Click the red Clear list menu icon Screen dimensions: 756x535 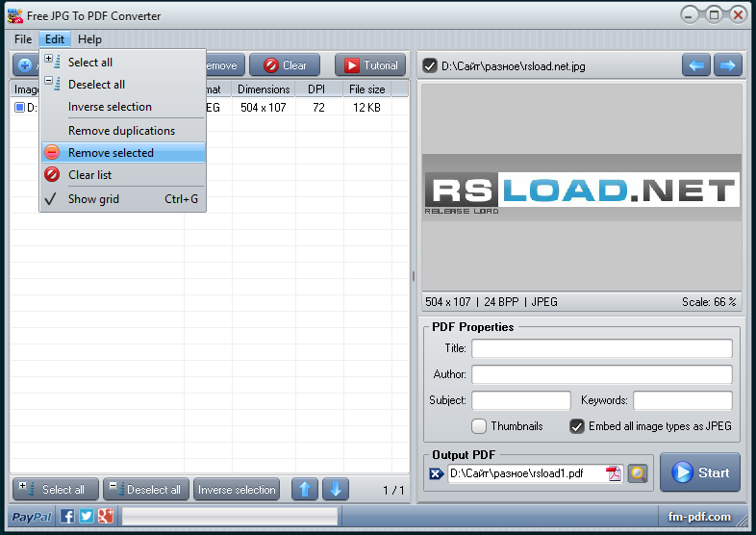(x=52, y=174)
